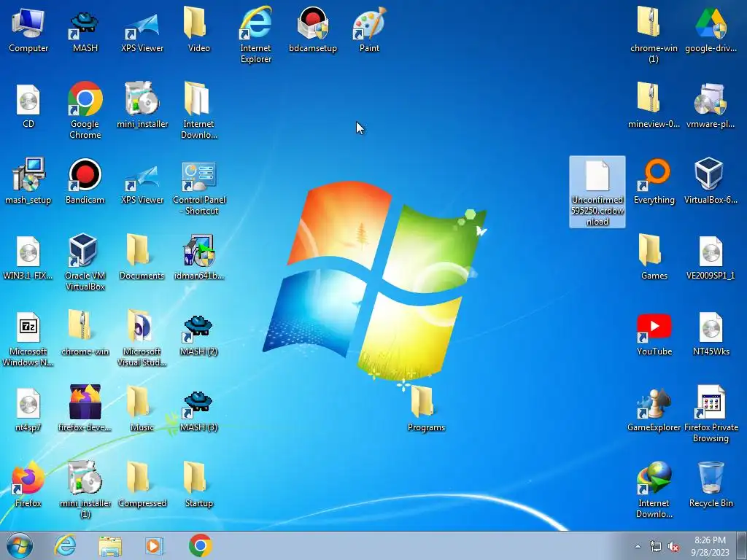Select the Internet Download Manager shortcut near Recycle Bin
Viewport: 747px width, 560px height.
654,489
